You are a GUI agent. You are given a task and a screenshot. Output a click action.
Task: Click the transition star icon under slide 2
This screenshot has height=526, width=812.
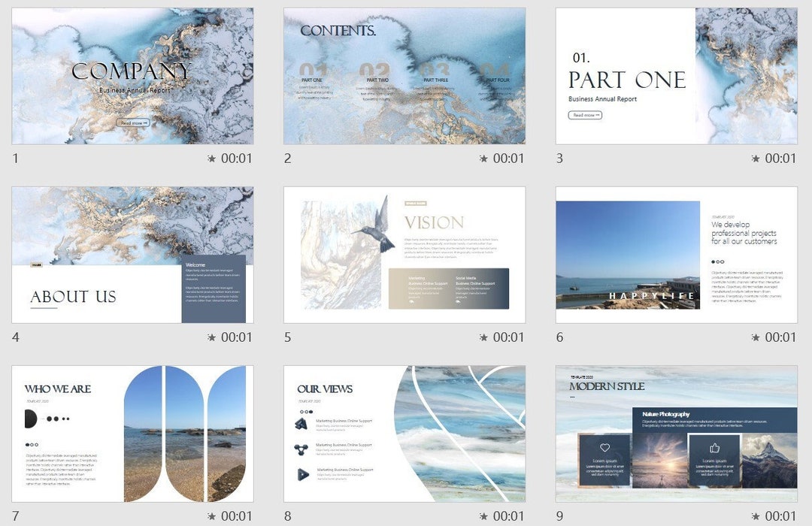[483, 159]
